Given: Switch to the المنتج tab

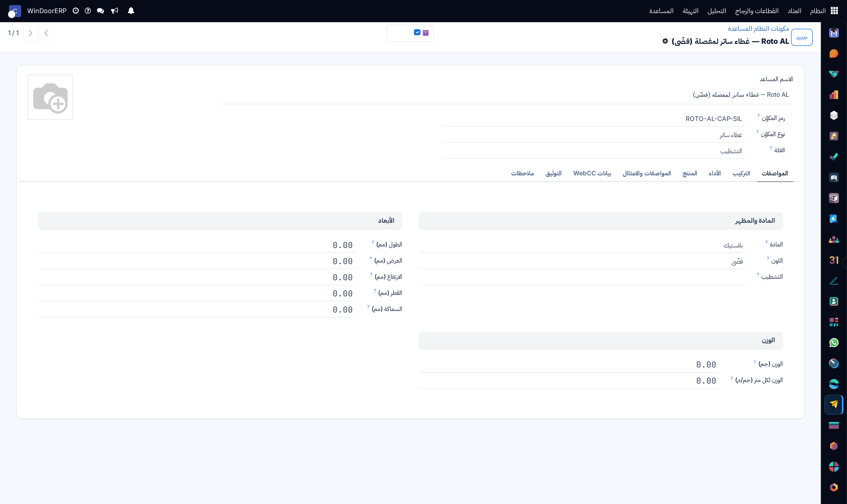Looking at the screenshot, I should [x=690, y=173].
